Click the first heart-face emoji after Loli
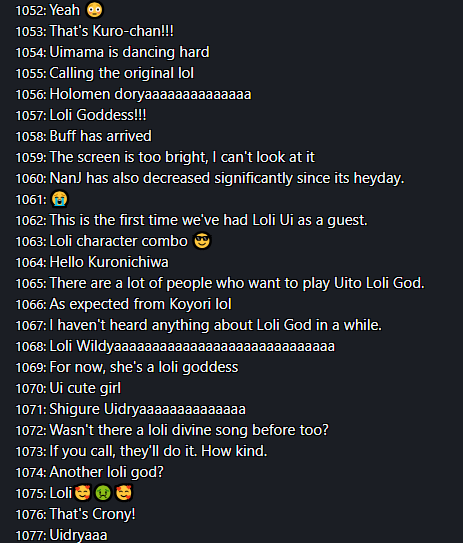This screenshot has height=543, width=463. click(x=82, y=493)
